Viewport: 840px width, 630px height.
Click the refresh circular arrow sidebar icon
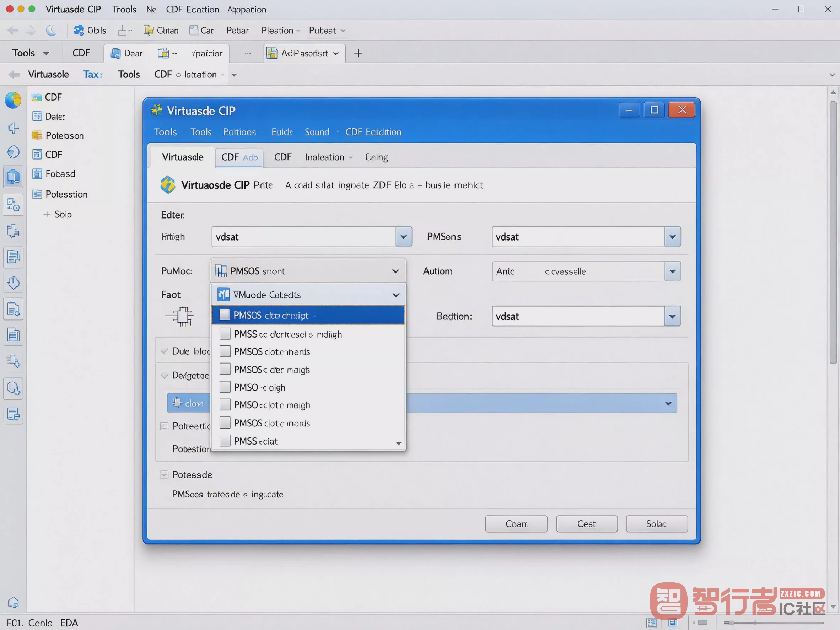coord(13,152)
